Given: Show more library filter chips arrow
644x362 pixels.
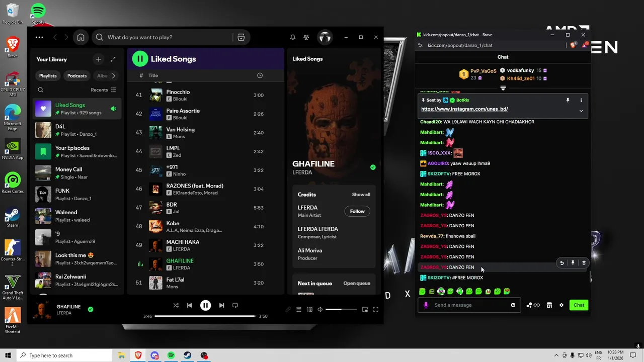Looking at the screenshot, I should pos(113,76).
